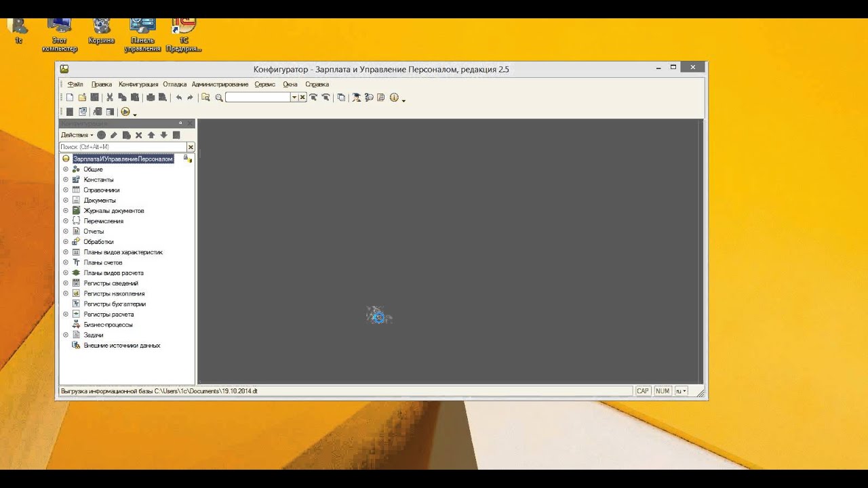Close the Конфигурация side panel
The width and height of the screenshot is (868, 488).
pos(190,123)
